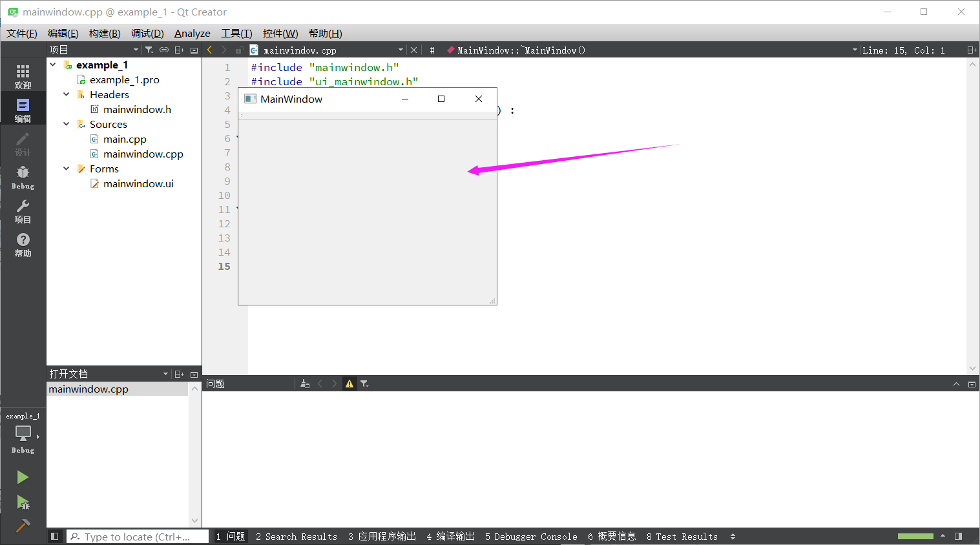Go to previous issue arrow
Screen dimensions: 980x545
320,384
